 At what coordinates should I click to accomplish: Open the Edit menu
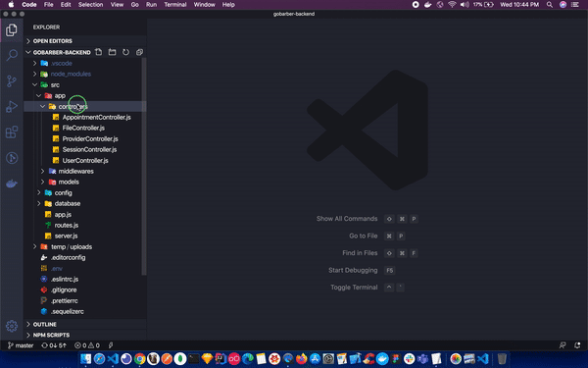[66, 5]
